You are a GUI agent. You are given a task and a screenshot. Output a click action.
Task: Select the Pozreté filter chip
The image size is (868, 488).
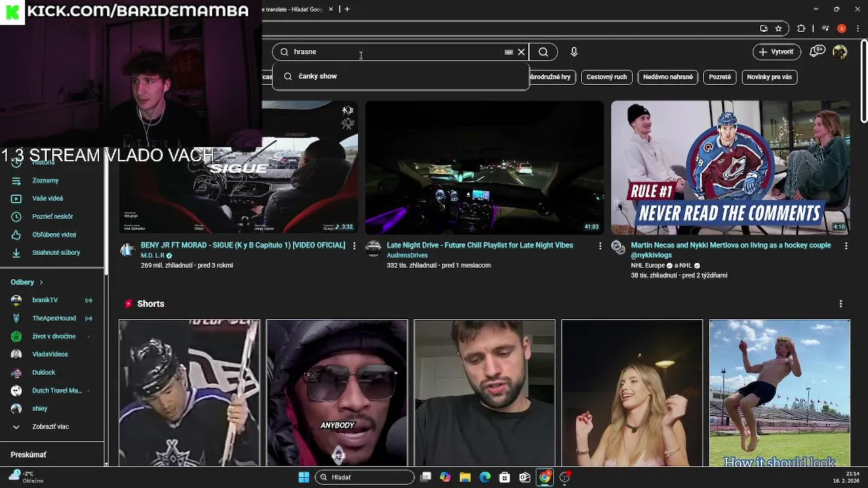click(719, 77)
